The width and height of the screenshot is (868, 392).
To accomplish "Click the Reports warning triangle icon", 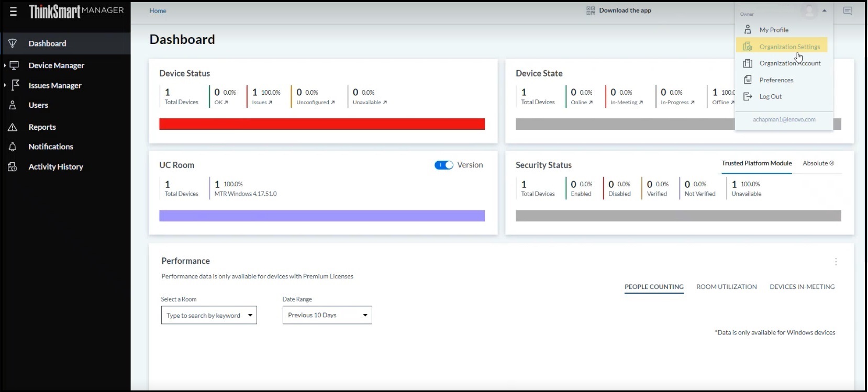I will 13,127.
